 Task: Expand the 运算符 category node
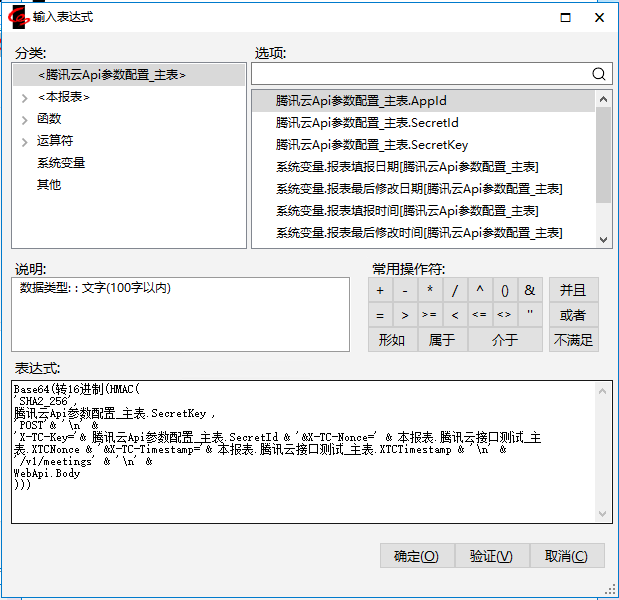(24, 141)
